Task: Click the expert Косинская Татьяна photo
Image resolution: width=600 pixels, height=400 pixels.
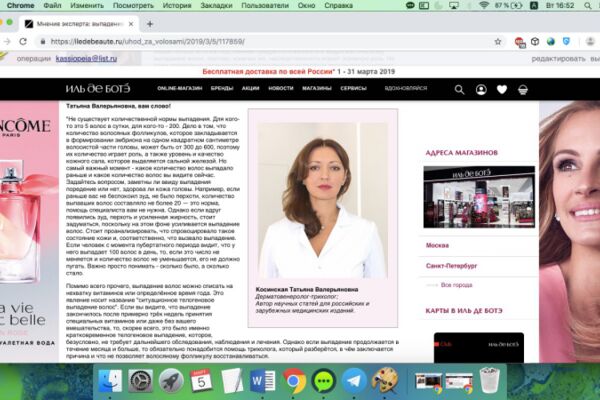Action: point(322,200)
